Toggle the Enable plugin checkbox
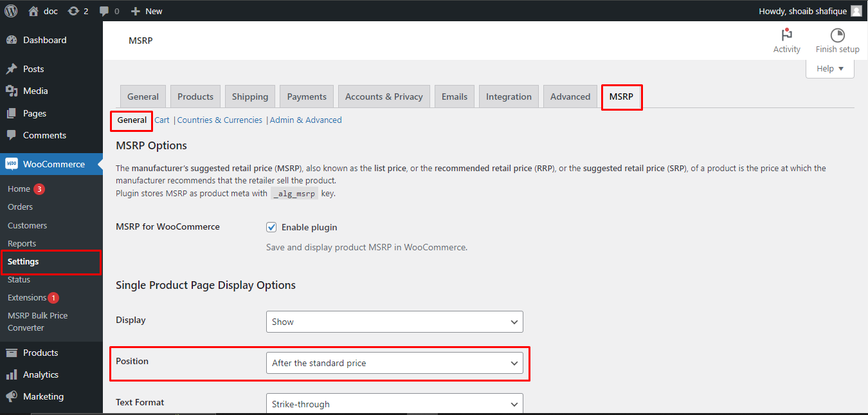Image resolution: width=868 pixels, height=415 pixels. [271, 227]
